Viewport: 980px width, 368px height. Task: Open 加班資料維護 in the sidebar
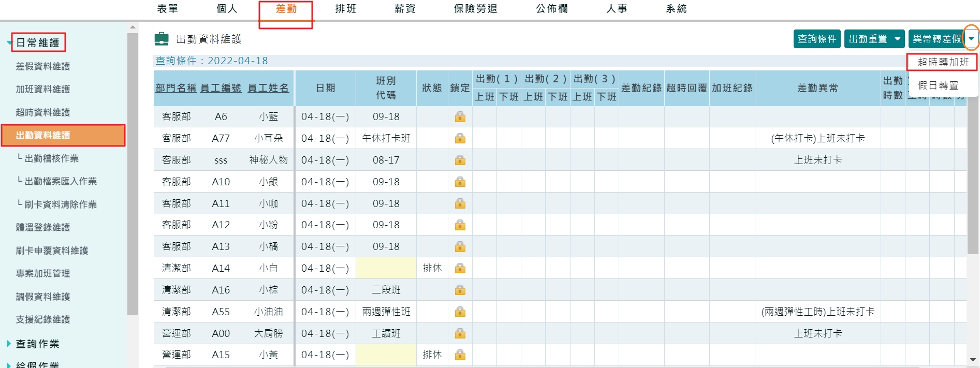pos(43,89)
